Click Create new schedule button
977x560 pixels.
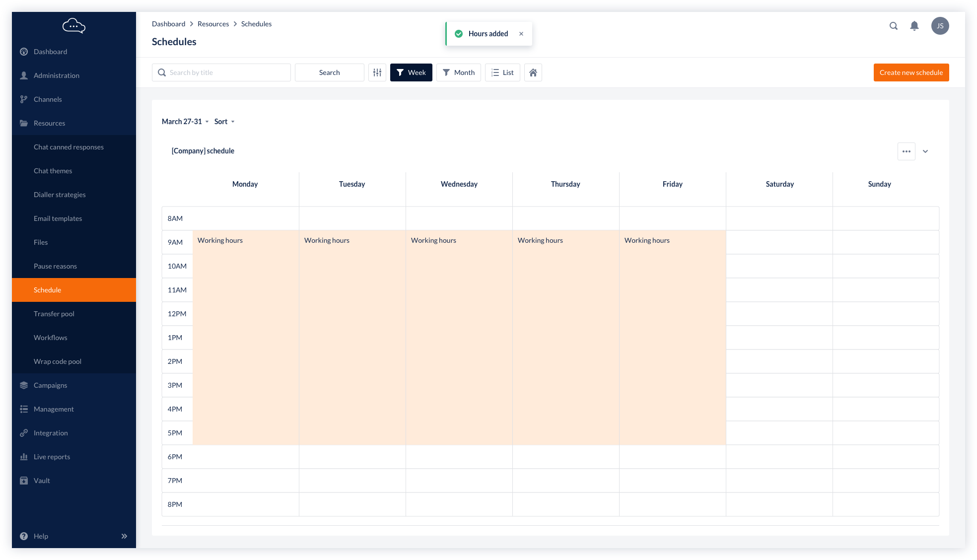(x=911, y=72)
